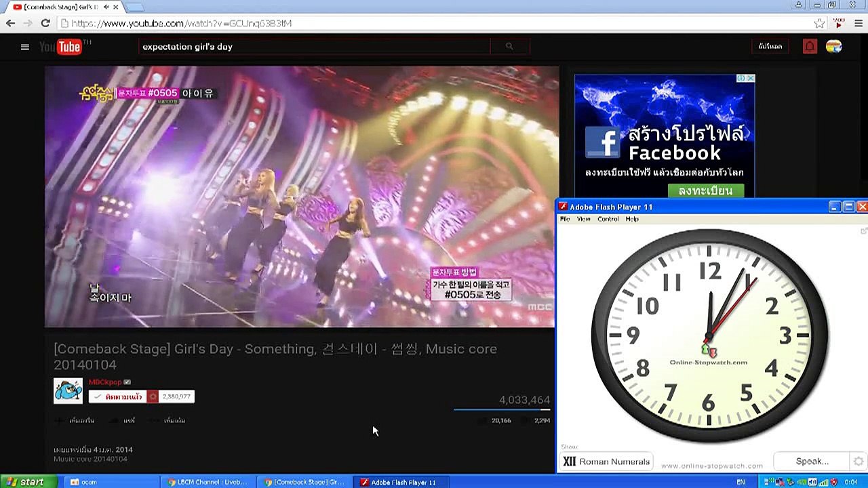
Task: Click the 4,033,464 view count
Action: (524, 400)
